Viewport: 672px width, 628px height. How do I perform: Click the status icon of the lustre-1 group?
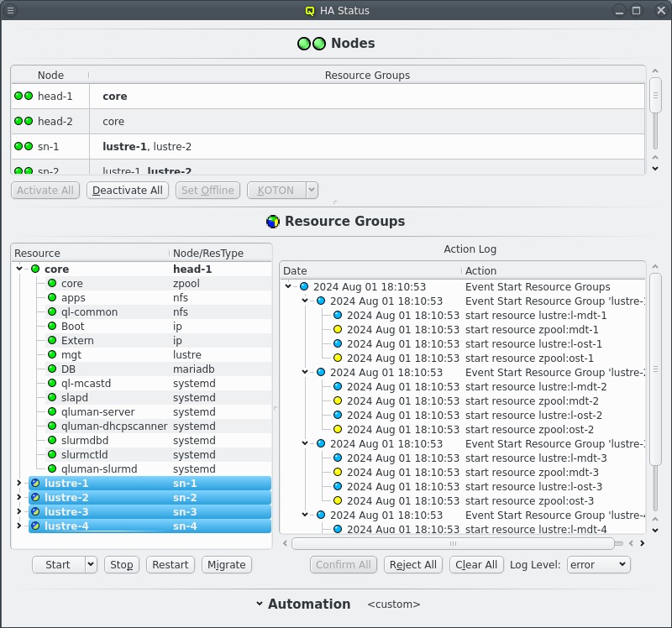click(x=35, y=483)
